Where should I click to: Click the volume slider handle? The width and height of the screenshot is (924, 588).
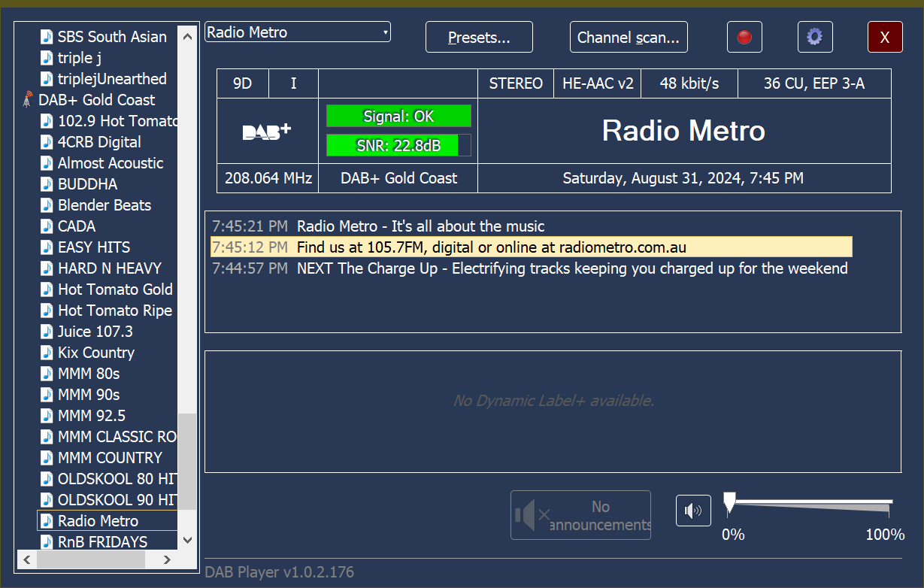click(x=729, y=503)
